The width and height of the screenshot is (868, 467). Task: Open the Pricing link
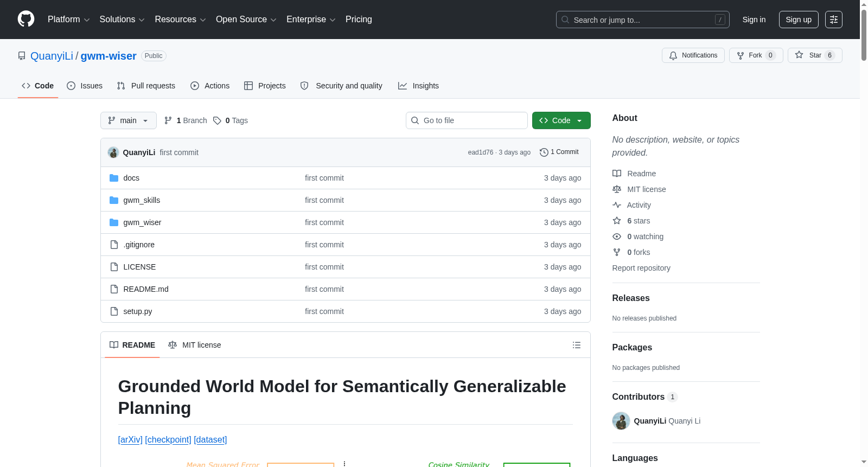[x=359, y=20]
